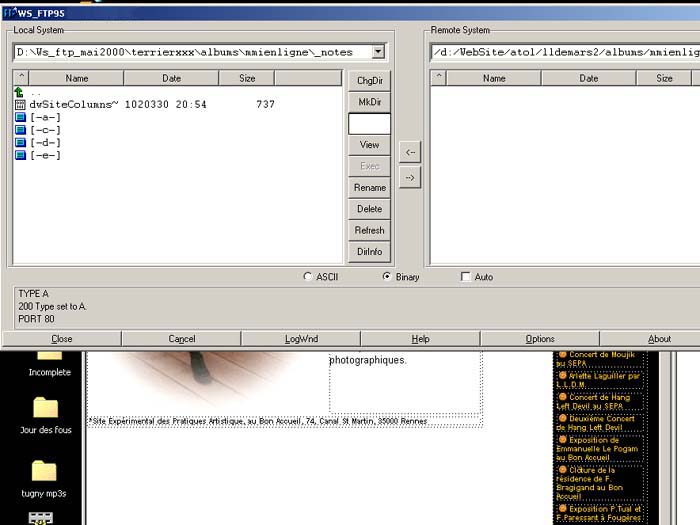Click the 'PORT 80' log line

[36, 319]
